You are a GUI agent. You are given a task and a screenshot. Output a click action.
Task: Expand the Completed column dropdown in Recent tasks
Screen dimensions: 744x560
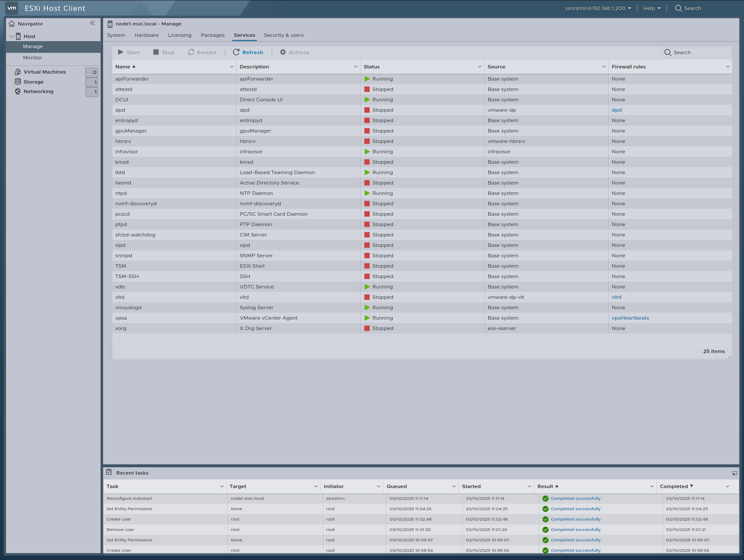tap(728, 486)
